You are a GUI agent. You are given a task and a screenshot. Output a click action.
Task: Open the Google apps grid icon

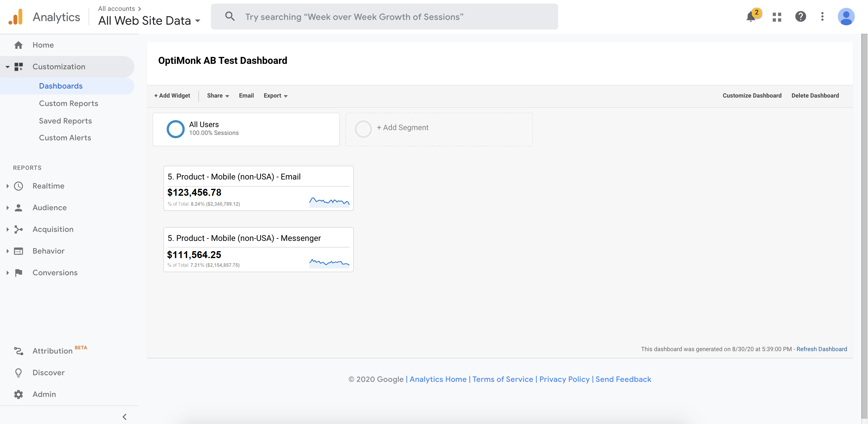click(777, 17)
